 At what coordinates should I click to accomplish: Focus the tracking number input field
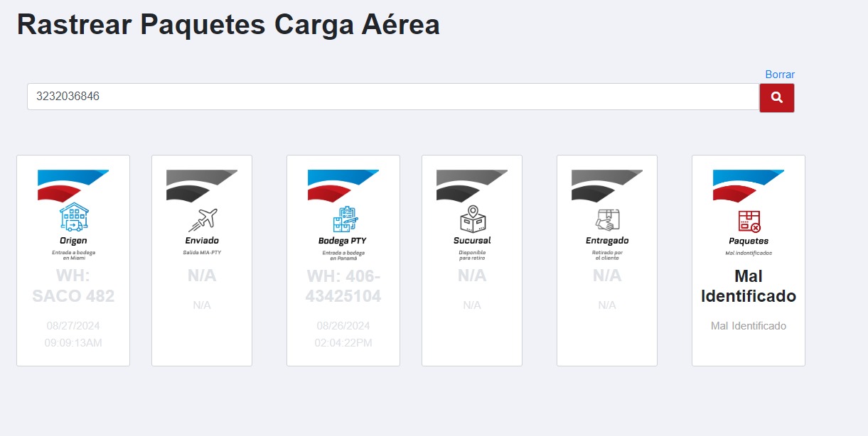point(393,97)
